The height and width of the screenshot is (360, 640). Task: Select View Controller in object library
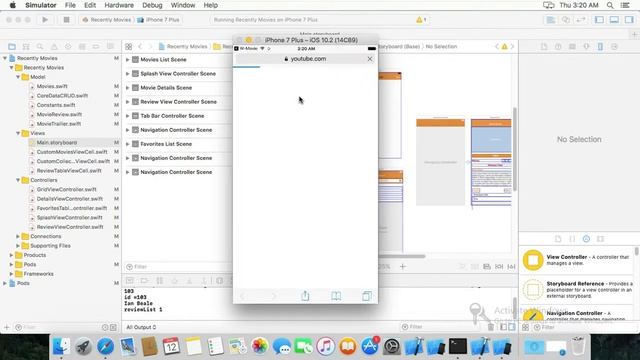coord(577,260)
